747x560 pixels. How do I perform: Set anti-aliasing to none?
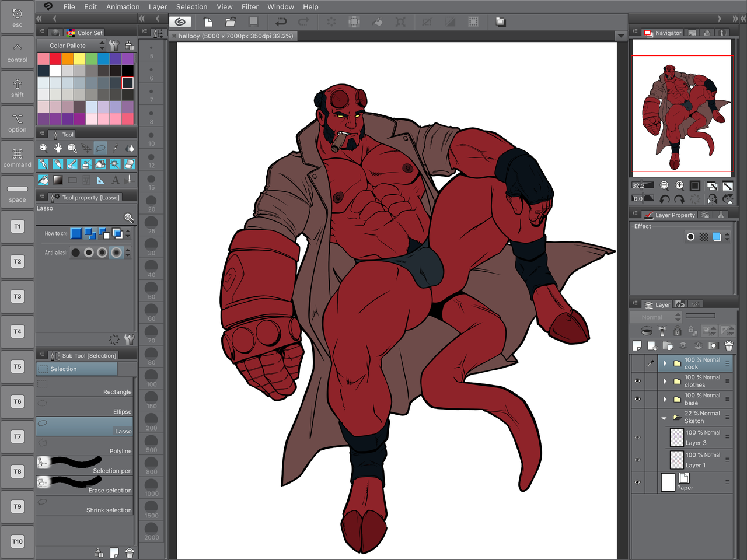(75, 253)
